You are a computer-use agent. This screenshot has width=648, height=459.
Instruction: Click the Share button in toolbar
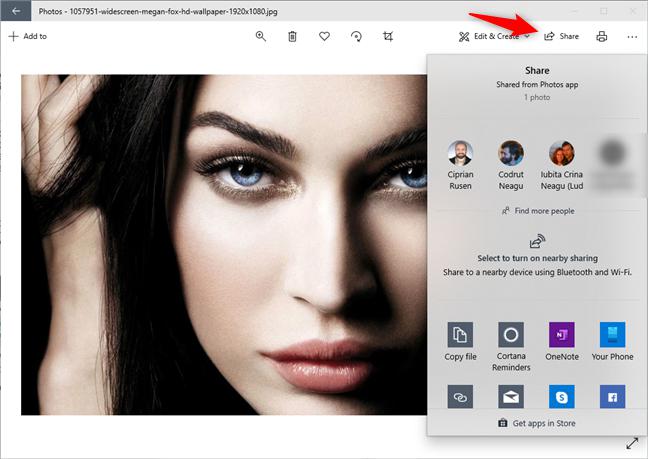click(x=561, y=36)
